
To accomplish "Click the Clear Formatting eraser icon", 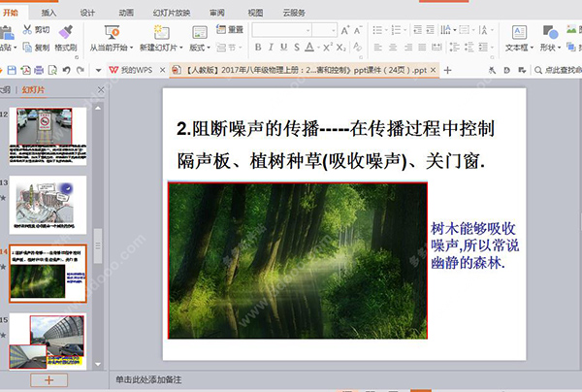I will (x=357, y=47).
